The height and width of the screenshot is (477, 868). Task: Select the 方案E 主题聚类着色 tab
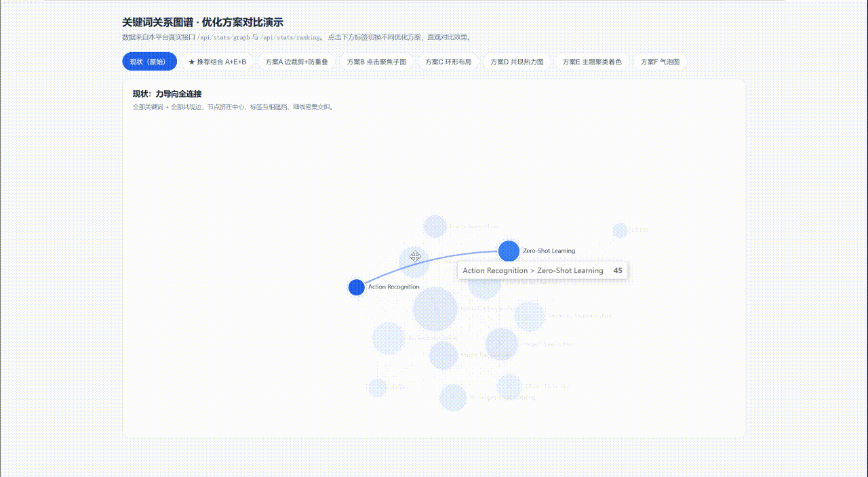point(592,62)
